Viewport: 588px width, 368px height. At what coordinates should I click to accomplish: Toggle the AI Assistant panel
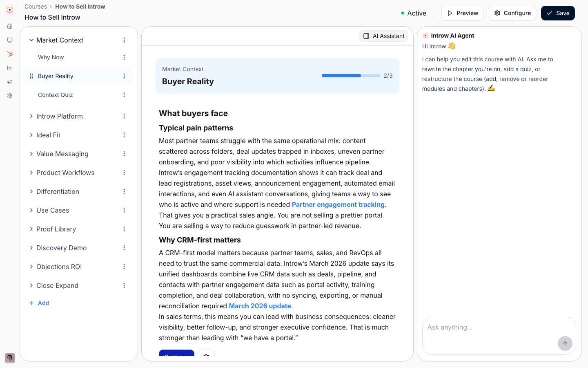pos(384,36)
